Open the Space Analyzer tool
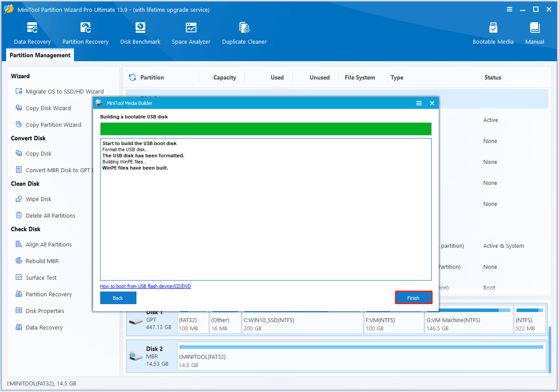The width and height of the screenshot is (559, 392). 191,34
